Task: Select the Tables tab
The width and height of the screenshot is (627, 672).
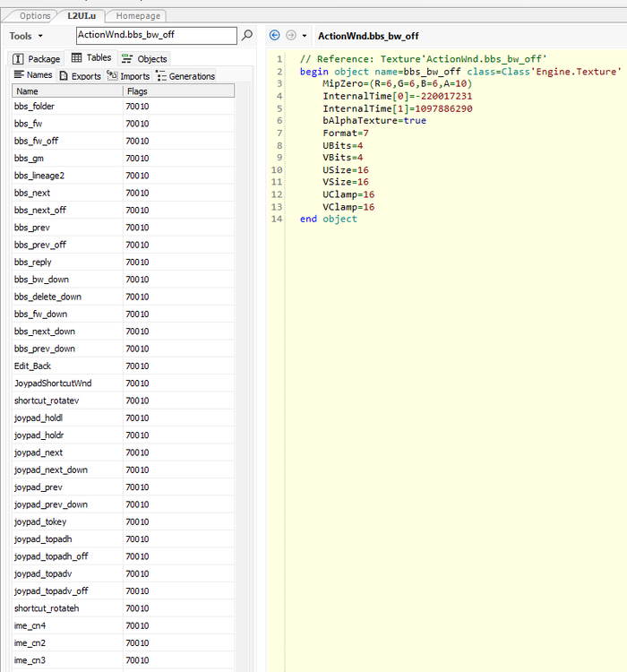Action: [91, 58]
